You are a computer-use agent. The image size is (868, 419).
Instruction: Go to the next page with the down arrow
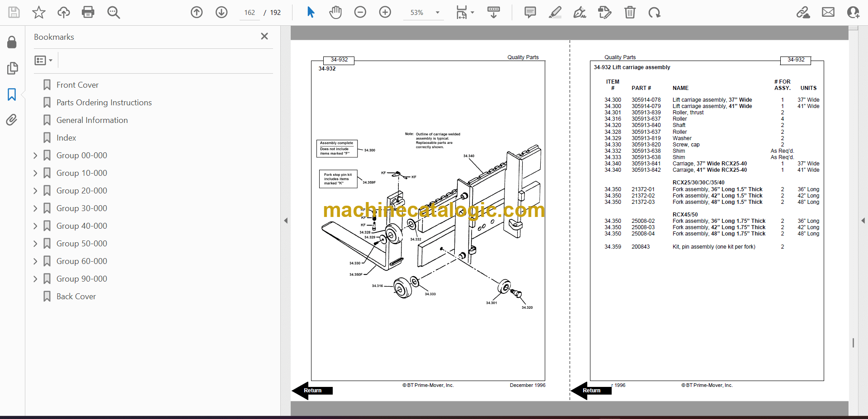[x=222, y=12]
